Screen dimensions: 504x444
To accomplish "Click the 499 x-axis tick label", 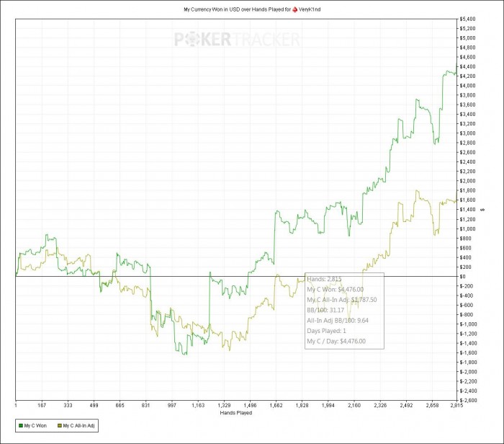I will point(94,405).
